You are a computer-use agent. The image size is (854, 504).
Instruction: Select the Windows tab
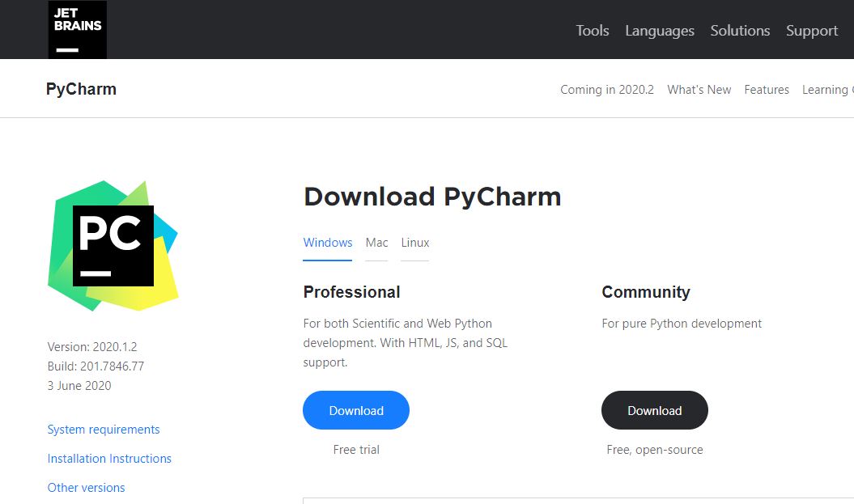coord(327,243)
